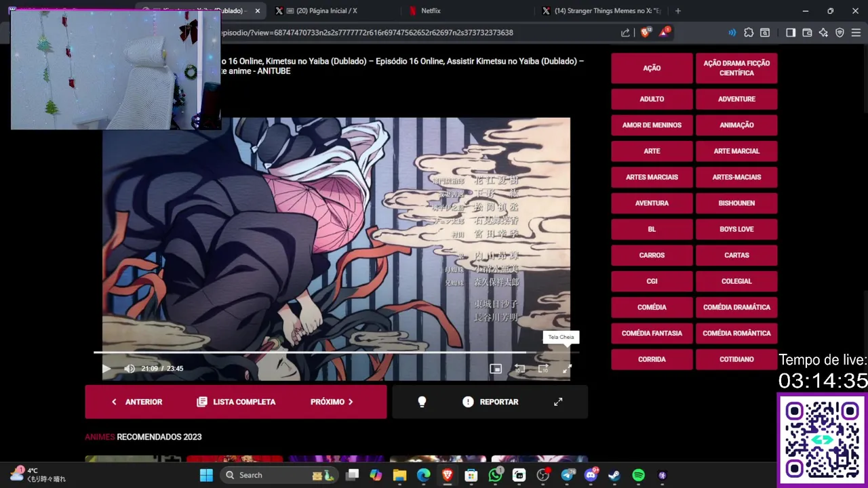Browse the BISHOUNEN genre
Image resolution: width=868 pixels, height=488 pixels.
pyautogui.click(x=736, y=203)
